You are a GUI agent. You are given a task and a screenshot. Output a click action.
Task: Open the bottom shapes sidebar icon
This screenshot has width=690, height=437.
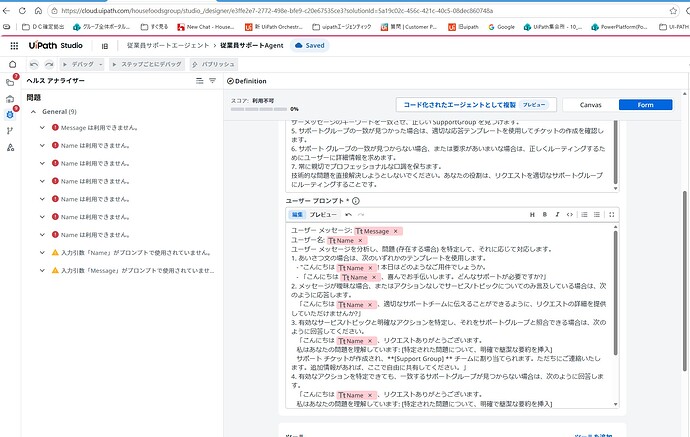[x=10, y=147]
